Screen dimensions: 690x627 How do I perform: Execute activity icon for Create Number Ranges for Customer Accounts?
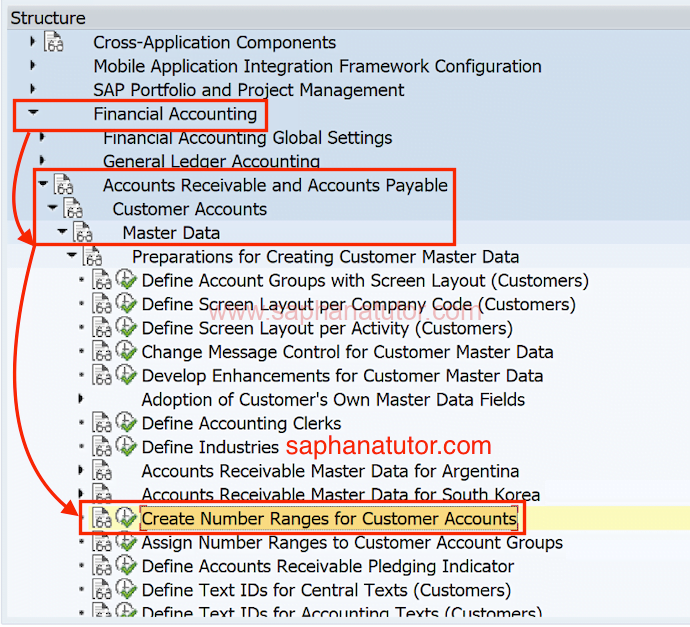(x=126, y=517)
